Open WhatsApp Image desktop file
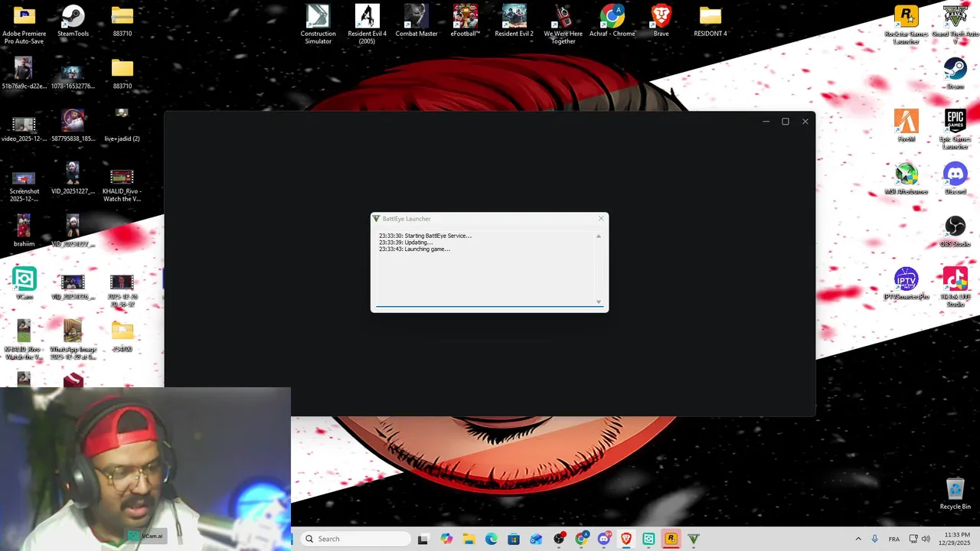The image size is (980, 551). coord(73,339)
